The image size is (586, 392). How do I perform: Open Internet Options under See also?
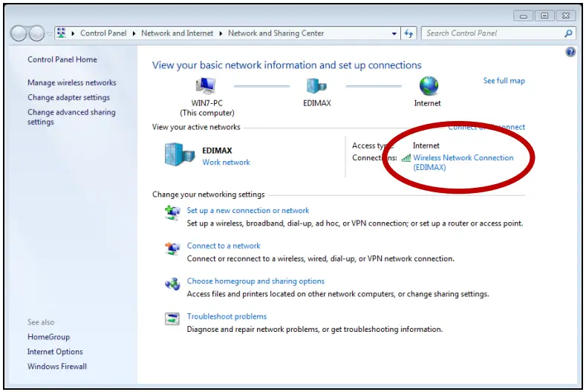pyautogui.click(x=55, y=352)
